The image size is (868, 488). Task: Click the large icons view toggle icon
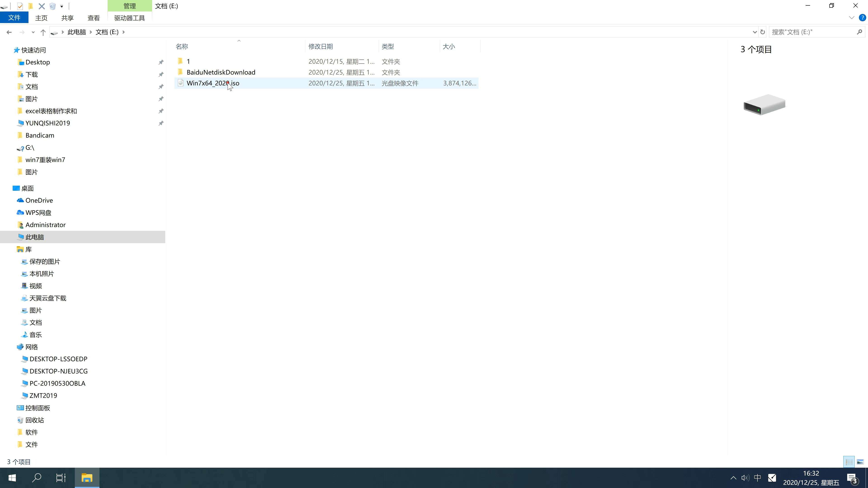(860, 461)
